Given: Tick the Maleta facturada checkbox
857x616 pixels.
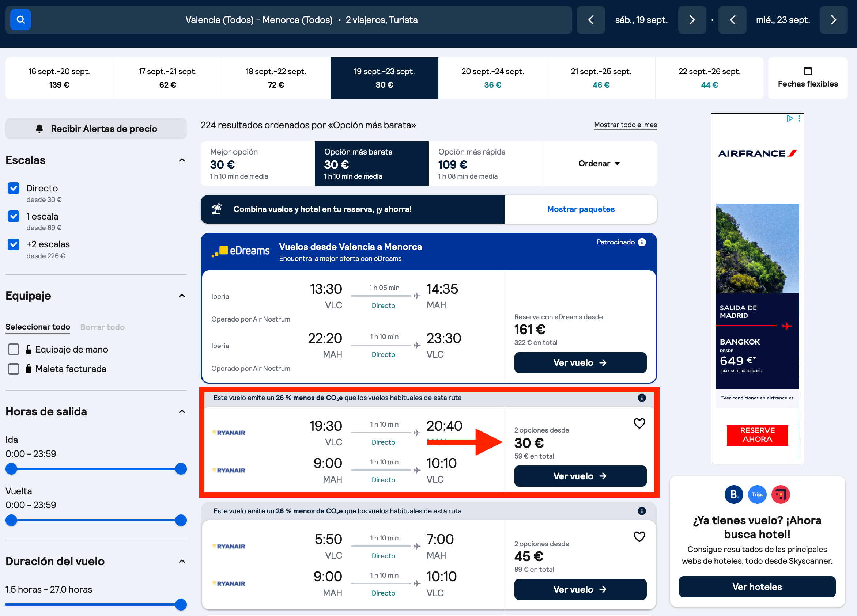Looking at the screenshot, I should pos(14,369).
